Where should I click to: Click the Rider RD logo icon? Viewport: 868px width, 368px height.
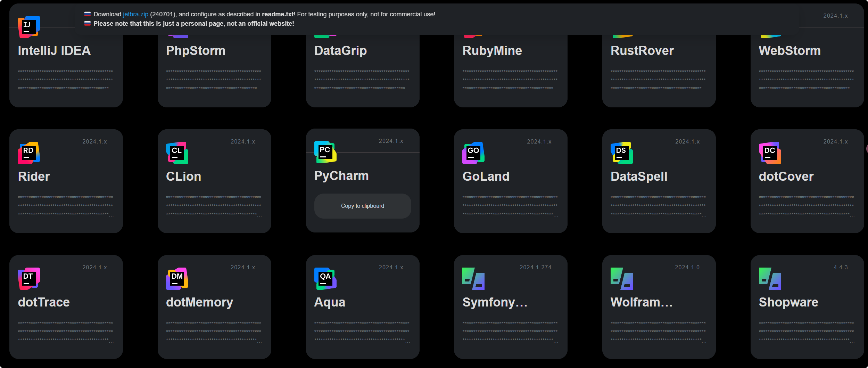[x=29, y=153]
